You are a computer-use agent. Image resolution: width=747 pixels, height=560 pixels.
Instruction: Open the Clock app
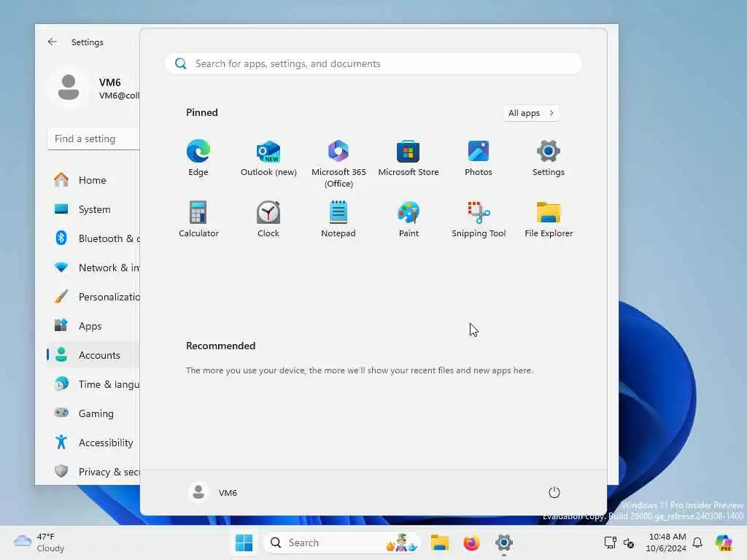tap(268, 219)
